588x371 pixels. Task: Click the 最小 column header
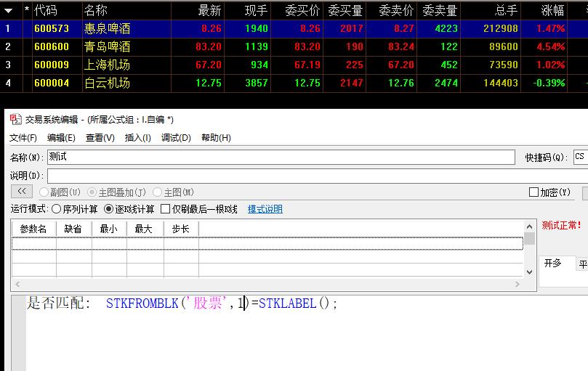pyautogui.click(x=109, y=229)
